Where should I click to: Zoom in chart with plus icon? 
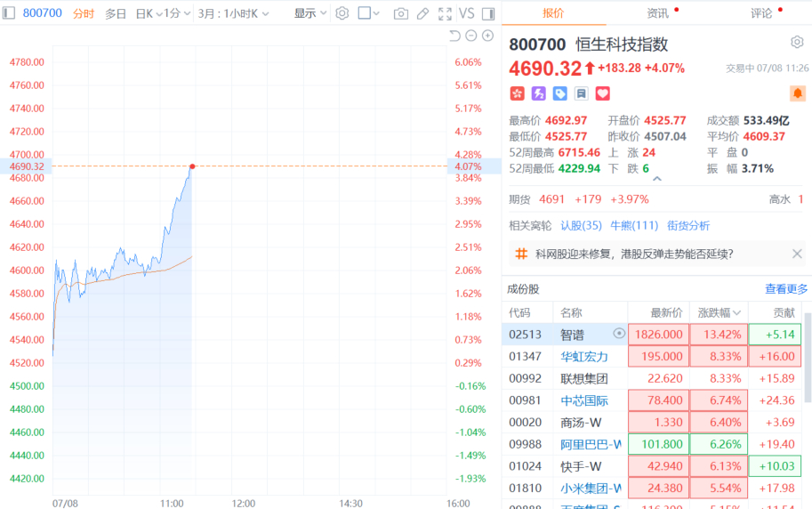pyautogui.click(x=487, y=36)
